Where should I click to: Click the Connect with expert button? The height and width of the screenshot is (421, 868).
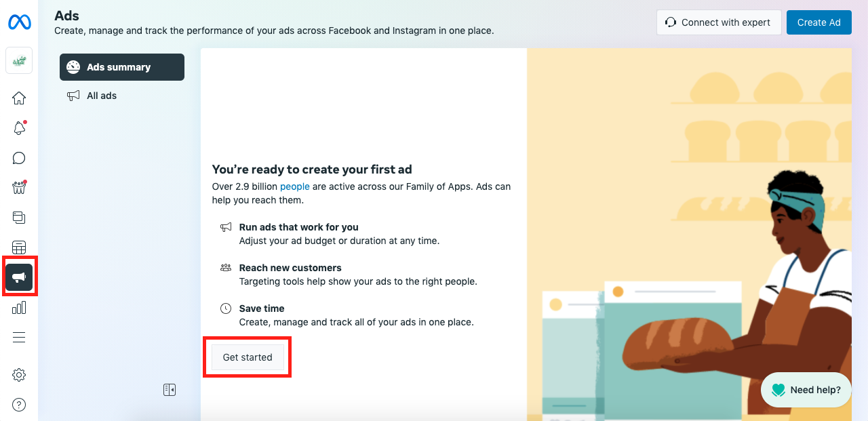click(719, 22)
